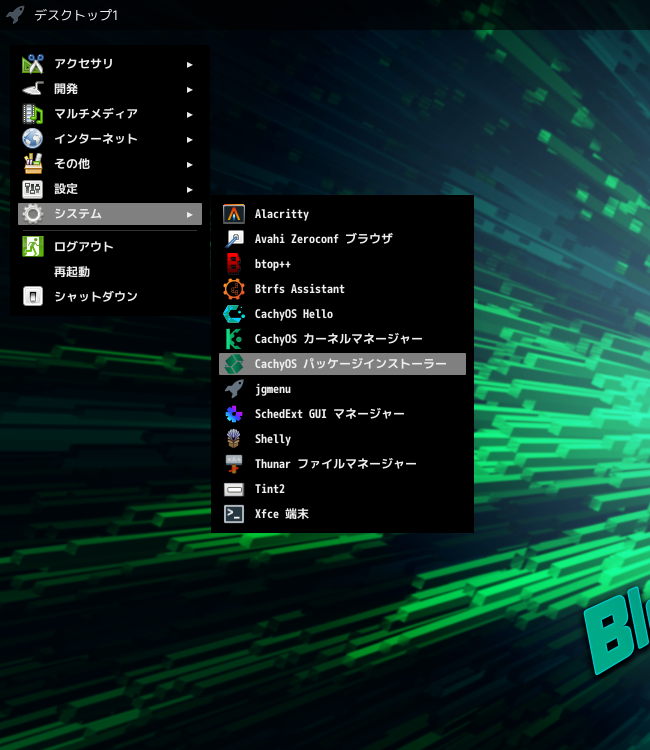Screen dimensions: 650x750
Task: Click the rocket icon in the top panel
Action: [15, 14]
